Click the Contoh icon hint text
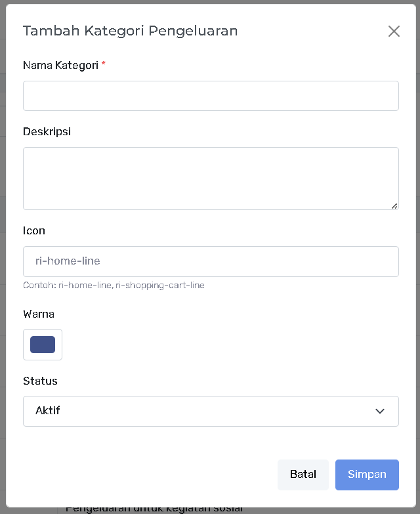The height and width of the screenshot is (514, 420). coord(114,286)
